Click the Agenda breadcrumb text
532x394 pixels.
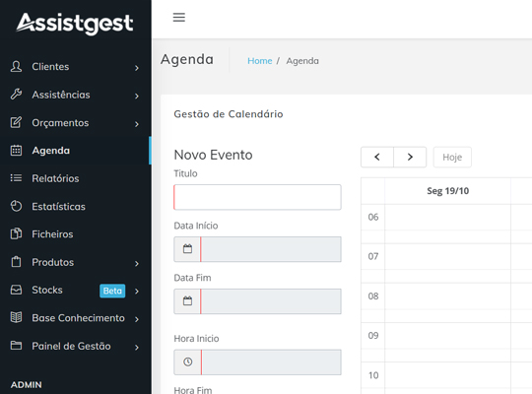302,61
